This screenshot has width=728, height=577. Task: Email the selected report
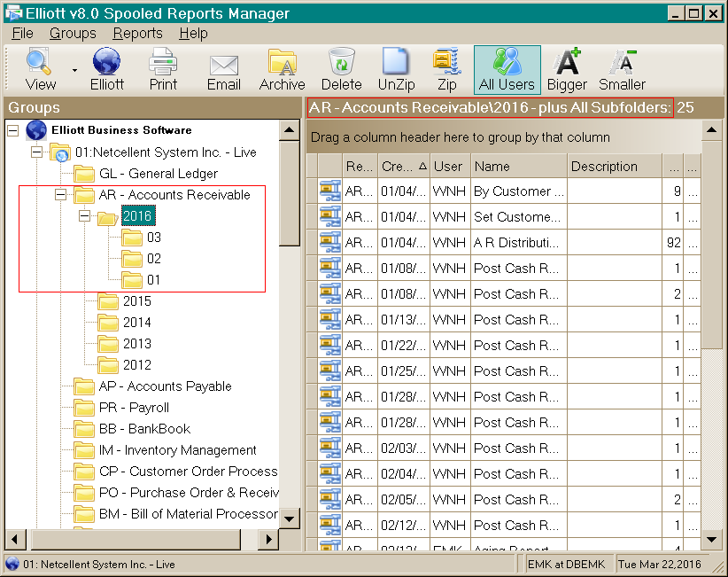point(224,70)
